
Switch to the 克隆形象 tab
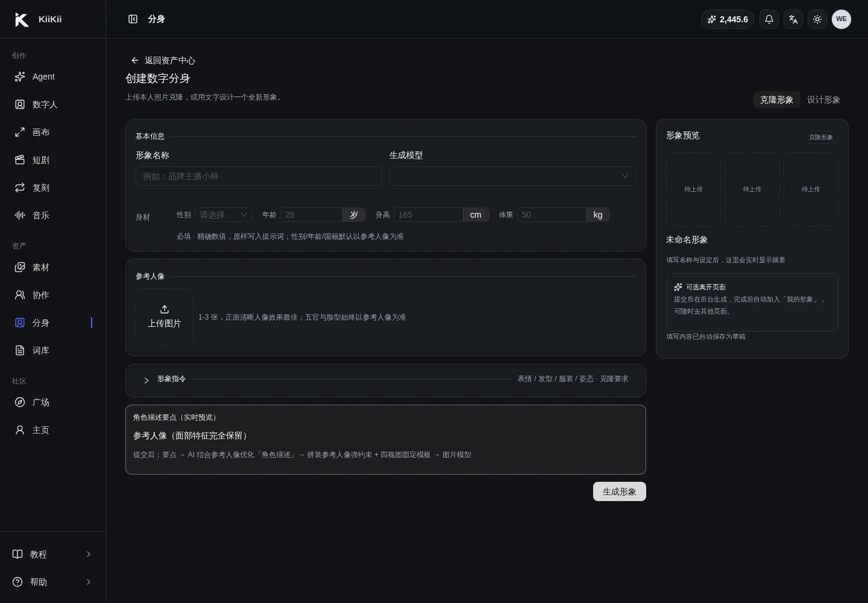(x=776, y=99)
